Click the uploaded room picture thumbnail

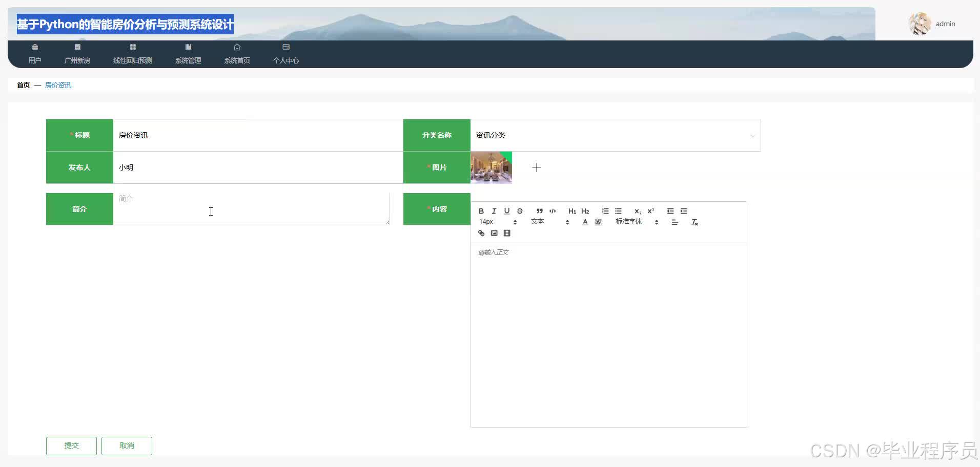click(491, 167)
